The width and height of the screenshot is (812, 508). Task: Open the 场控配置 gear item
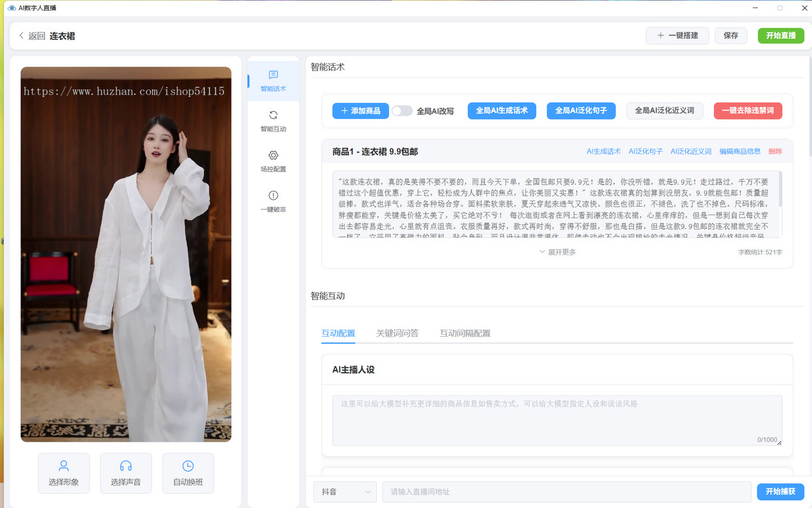pyautogui.click(x=273, y=162)
